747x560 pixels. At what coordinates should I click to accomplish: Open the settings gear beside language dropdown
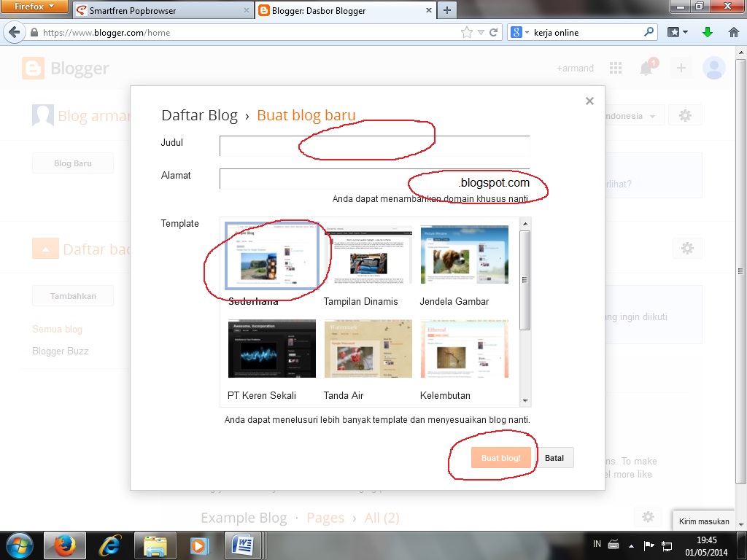pyautogui.click(x=685, y=115)
